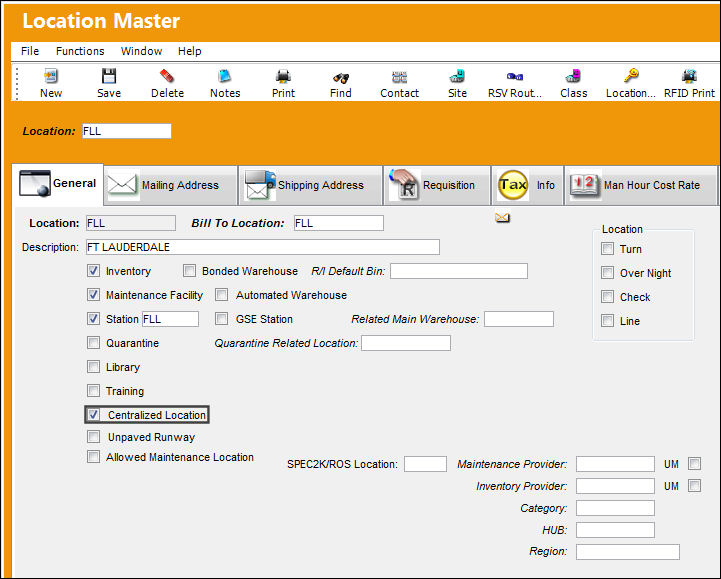Click the Quarantine Related Location field
721x579 pixels.
pyautogui.click(x=406, y=343)
